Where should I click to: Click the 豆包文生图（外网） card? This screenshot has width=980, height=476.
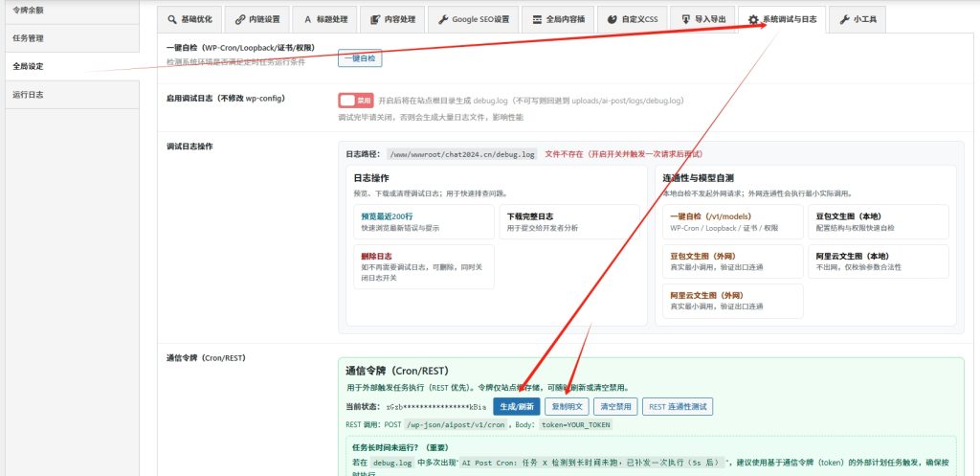tap(733, 261)
